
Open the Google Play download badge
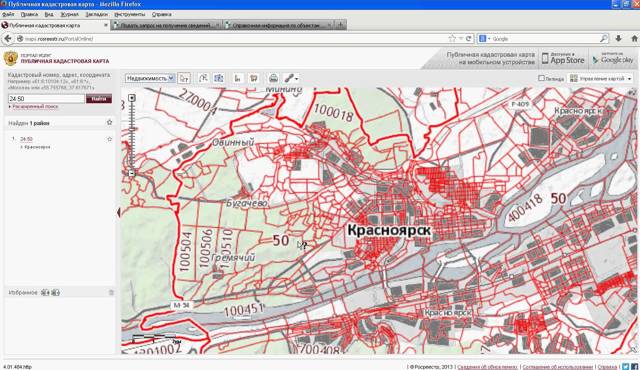point(613,58)
